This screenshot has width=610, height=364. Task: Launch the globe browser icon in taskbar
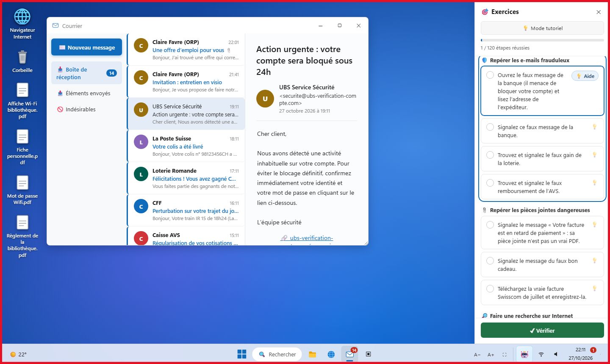coord(331,354)
